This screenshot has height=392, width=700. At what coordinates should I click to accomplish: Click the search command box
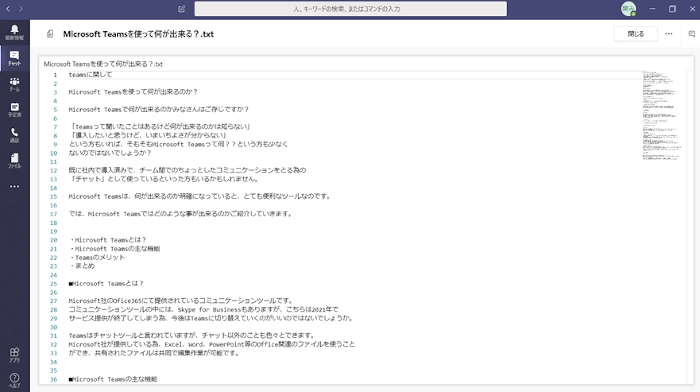tap(350, 9)
